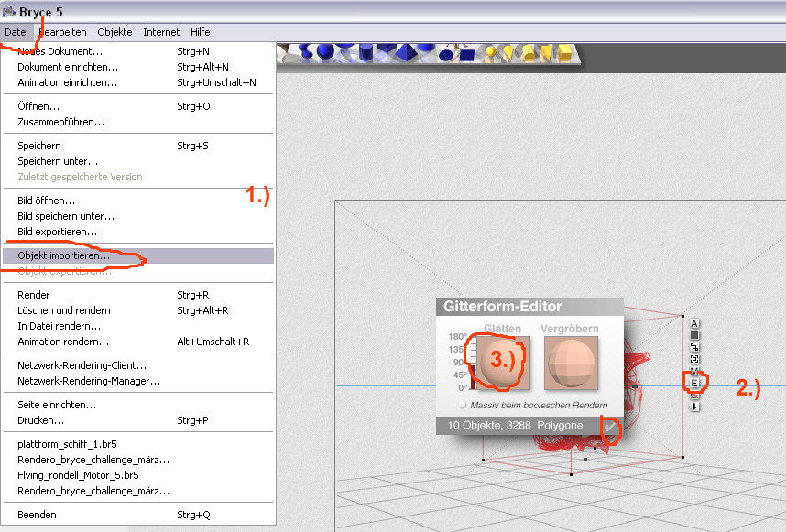Screen dimensions: 786x532
Task: Select Zusammenführen menu entry
Action: pyautogui.click(x=138, y=122)
